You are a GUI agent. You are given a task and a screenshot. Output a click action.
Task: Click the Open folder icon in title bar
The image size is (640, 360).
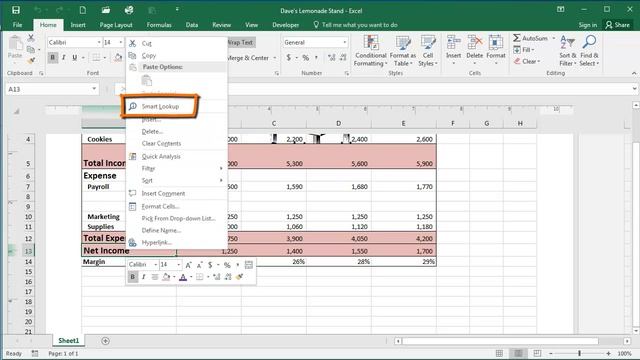(x=106, y=10)
